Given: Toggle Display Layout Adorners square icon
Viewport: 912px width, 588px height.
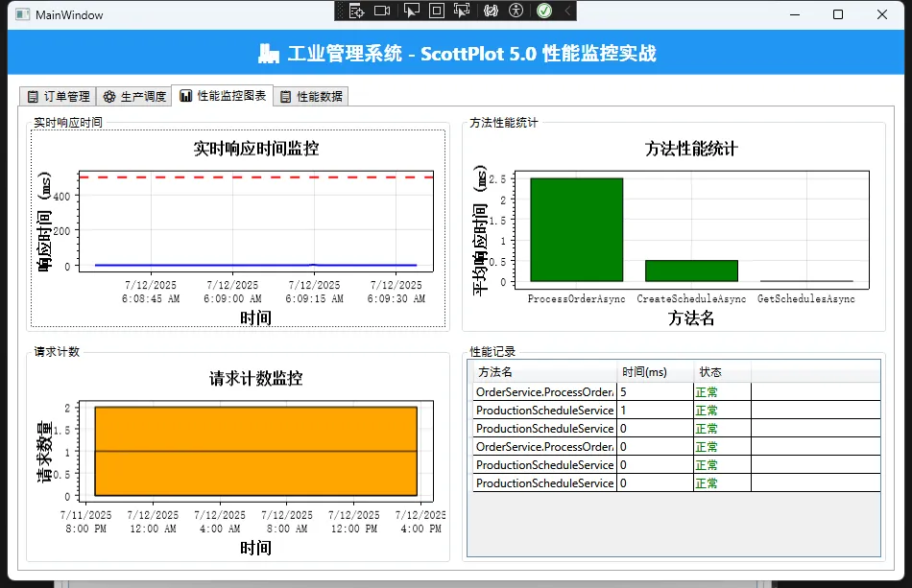Looking at the screenshot, I should tap(437, 12).
